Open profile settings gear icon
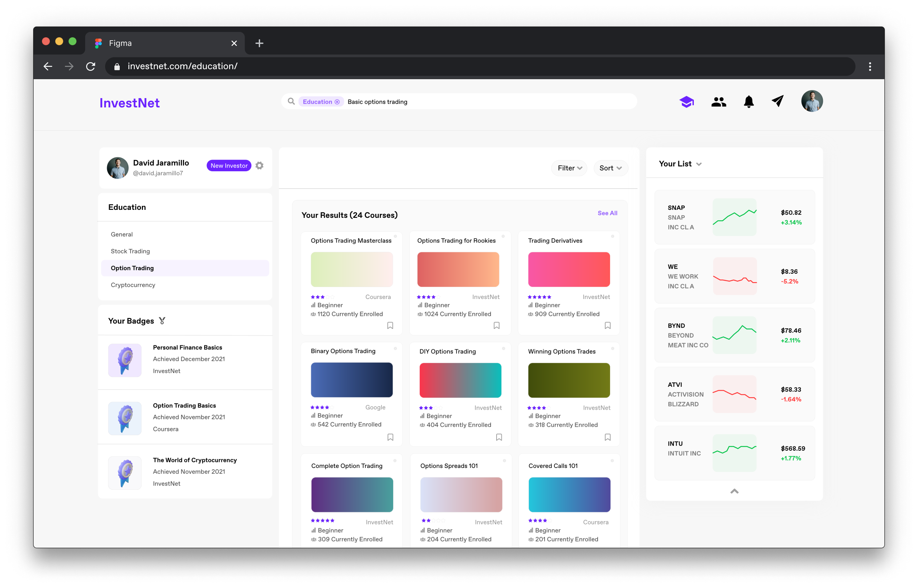Screen dimensions: 918x588 coord(259,165)
